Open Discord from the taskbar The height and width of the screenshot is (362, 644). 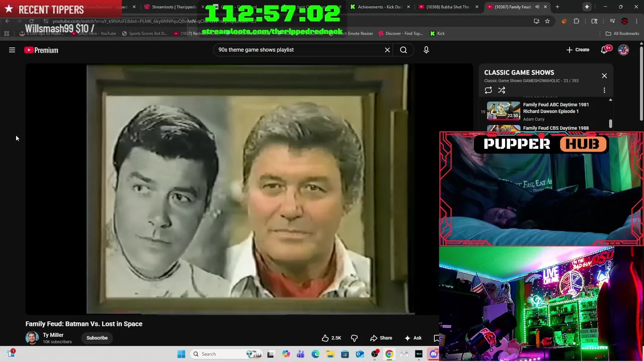434,354
